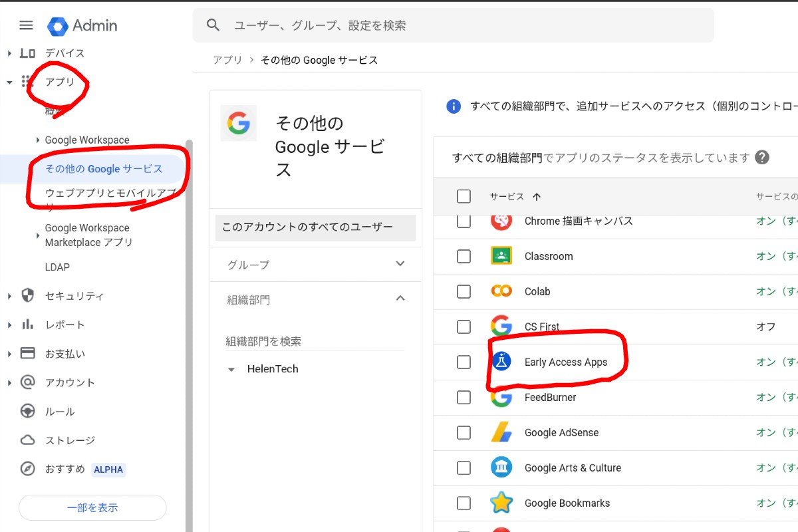Click the Colab service icon
The image size is (798, 532).
(x=501, y=291)
